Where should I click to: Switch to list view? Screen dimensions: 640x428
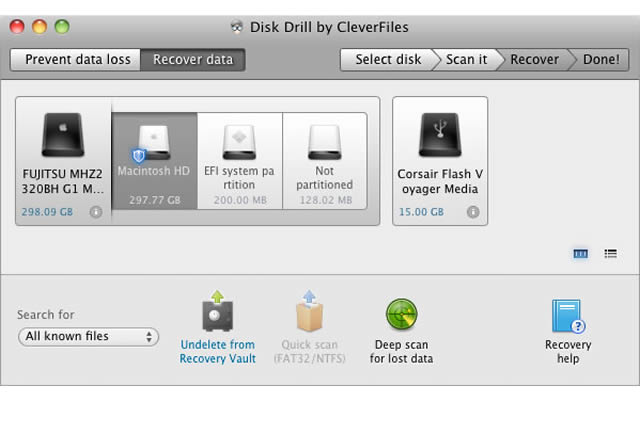click(x=610, y=254)
